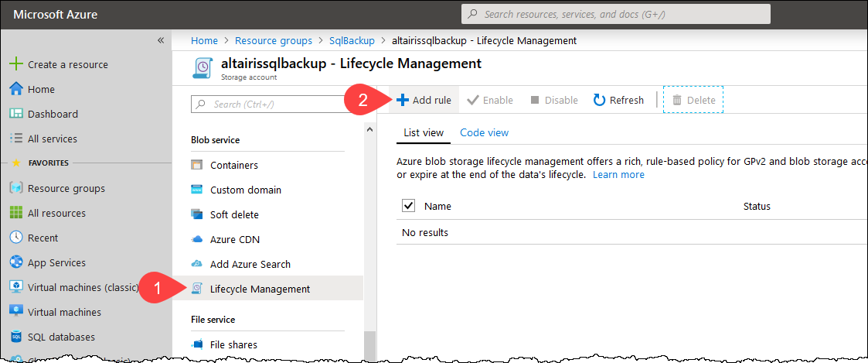Image resolution: width=868 pixels, height=363 pixels.
Task: Click the large Lifecycle Management header icon
Action: click(202, 67)
